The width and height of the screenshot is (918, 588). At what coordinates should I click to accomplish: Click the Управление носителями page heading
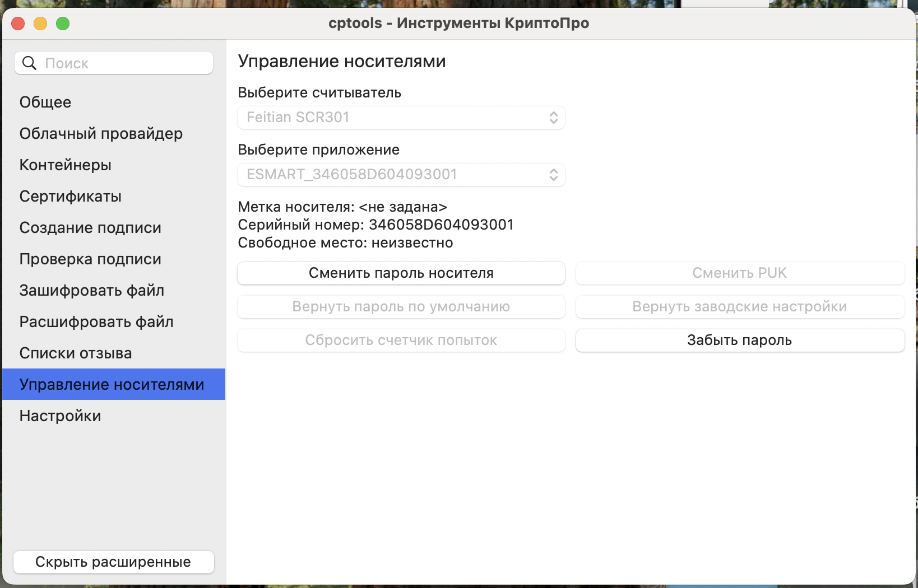tap(342, 61)
